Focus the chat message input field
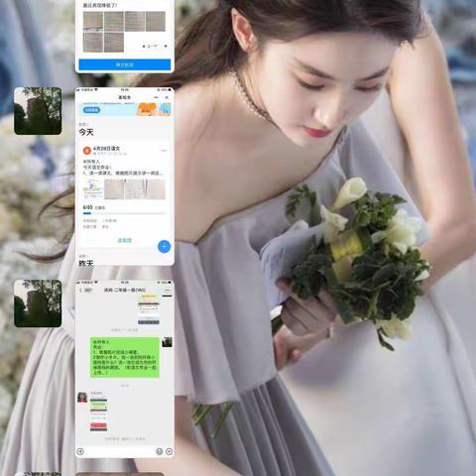 120,451
